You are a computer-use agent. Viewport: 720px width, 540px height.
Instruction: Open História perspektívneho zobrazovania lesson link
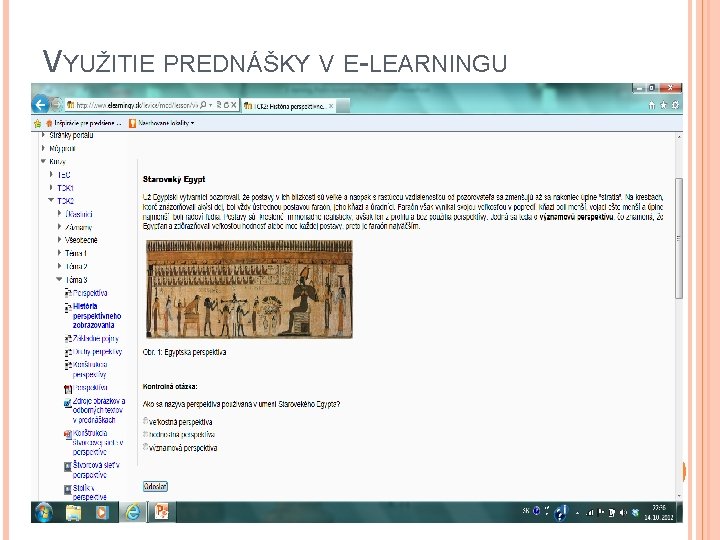coord(97,315)
